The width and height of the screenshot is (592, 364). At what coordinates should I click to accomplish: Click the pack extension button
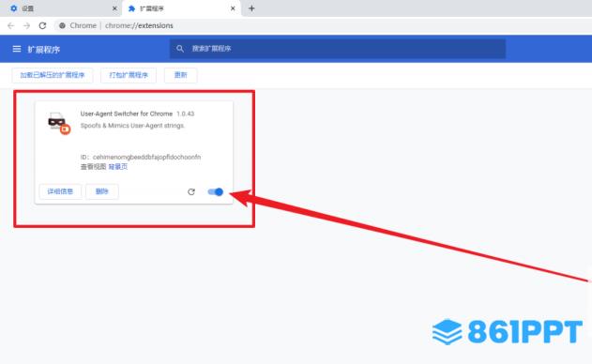click(129, 75)
